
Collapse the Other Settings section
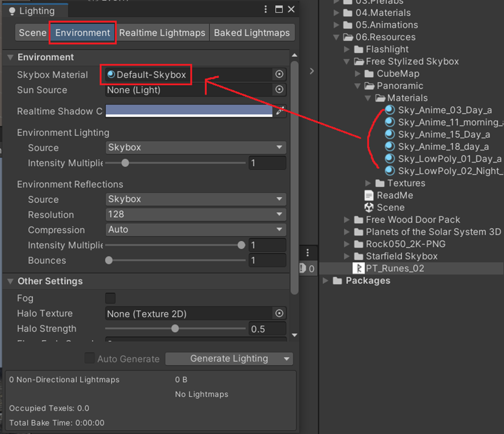11,281
